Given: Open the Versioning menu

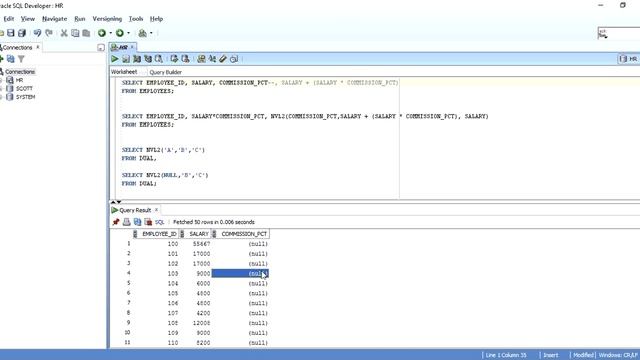Looking at the screenshot, I should pos(107,19).
